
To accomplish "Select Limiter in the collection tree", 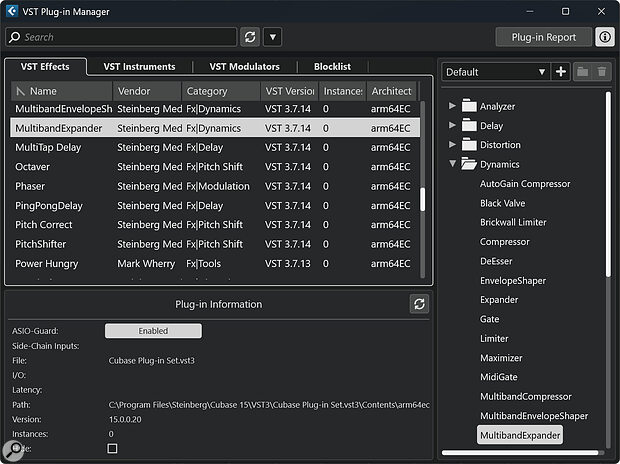I will 494,339.
